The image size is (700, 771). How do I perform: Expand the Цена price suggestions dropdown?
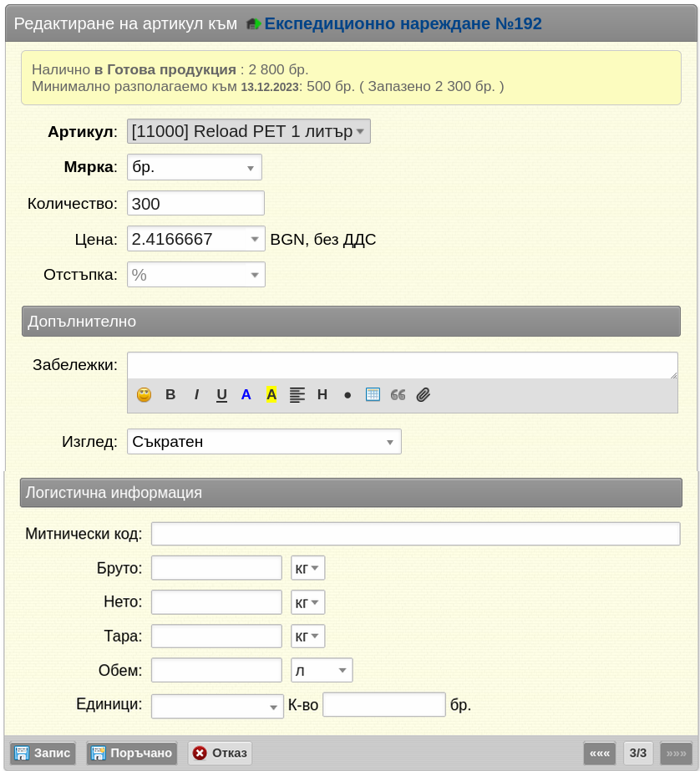click(x=255, y=239)
